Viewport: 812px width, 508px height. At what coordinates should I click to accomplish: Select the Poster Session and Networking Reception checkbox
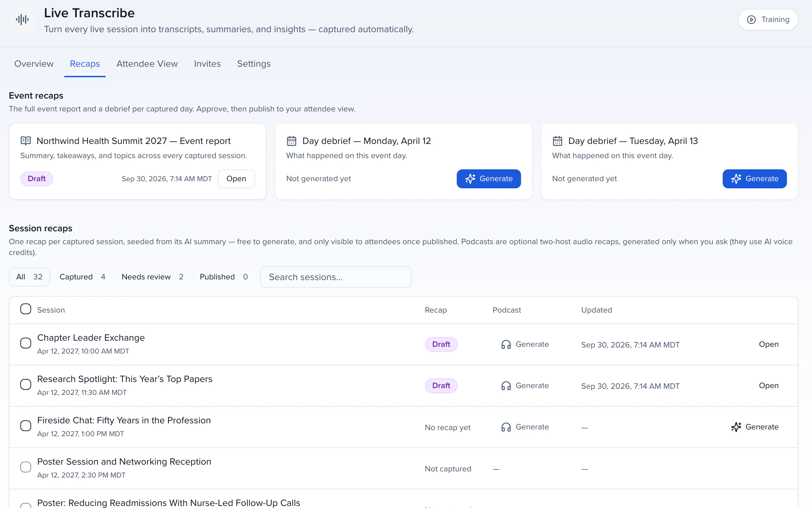(x=26, y=467)
